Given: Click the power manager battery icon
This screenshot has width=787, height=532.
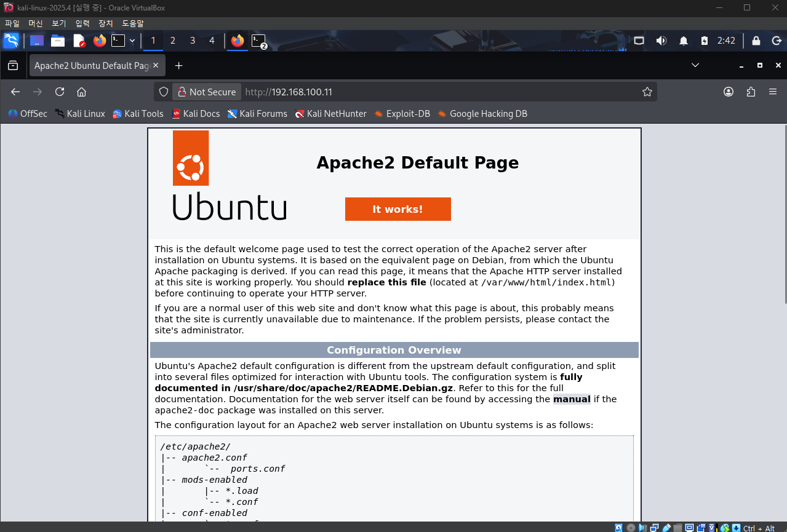Looking at the screenshot, I should 705,41.
